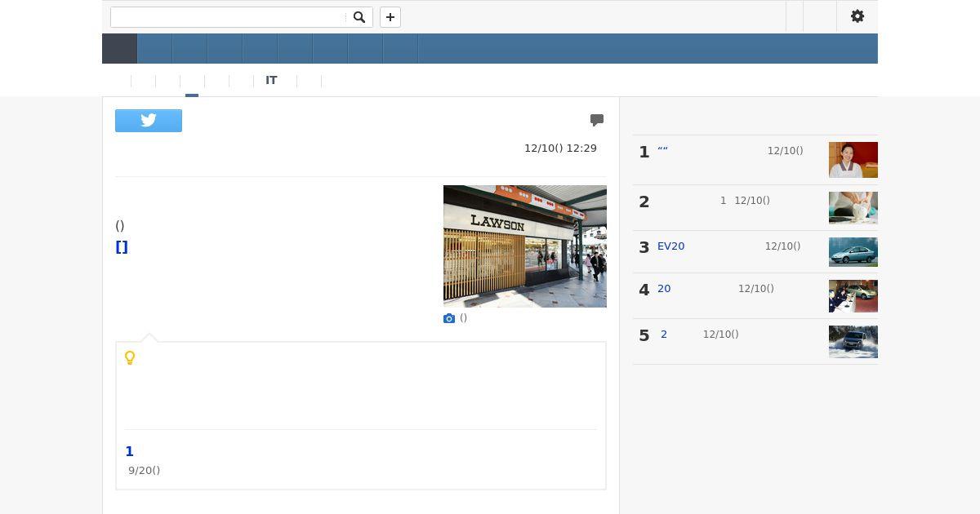Click the camera icon under the Lawson photo
Image resolution: width=980 pixels, height=514 pixels.
449,318
